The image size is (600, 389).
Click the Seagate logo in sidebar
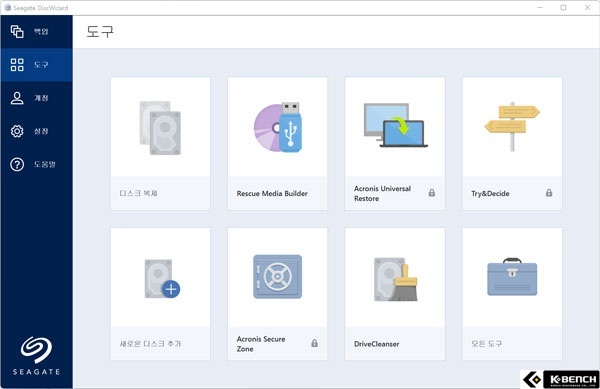pos(36,356)
